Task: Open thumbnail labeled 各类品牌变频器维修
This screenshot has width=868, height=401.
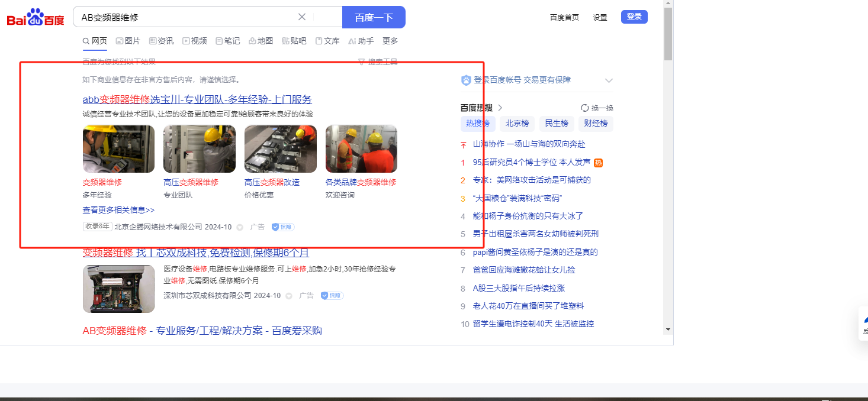Action: pyautogui.click(x=361, y=149)
